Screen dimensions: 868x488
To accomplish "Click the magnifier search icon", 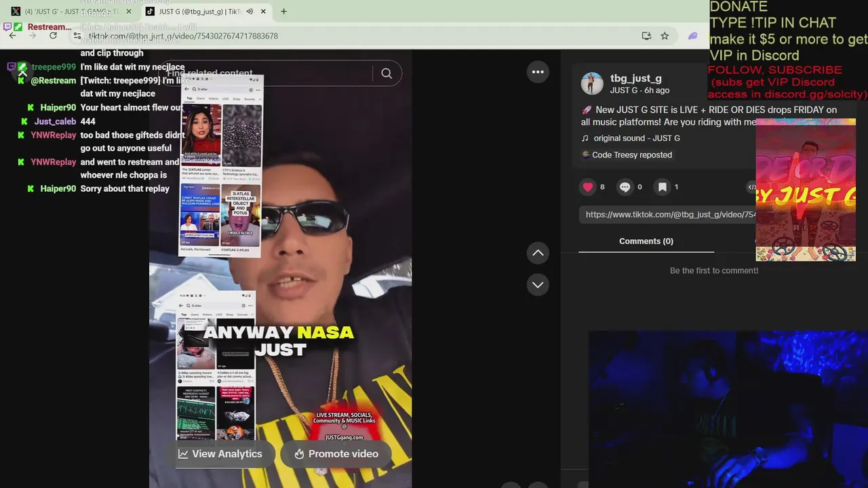I will click(x=387, y=73).
